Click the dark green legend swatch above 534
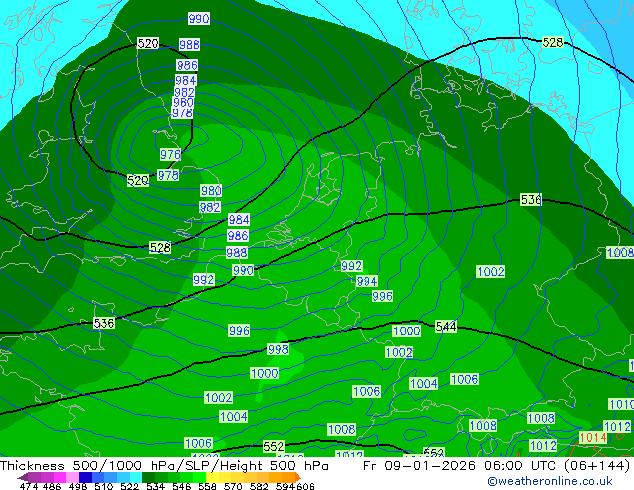The height and width of the screenshot is (490, 634). pyautogui.click(x=146, y=477)
